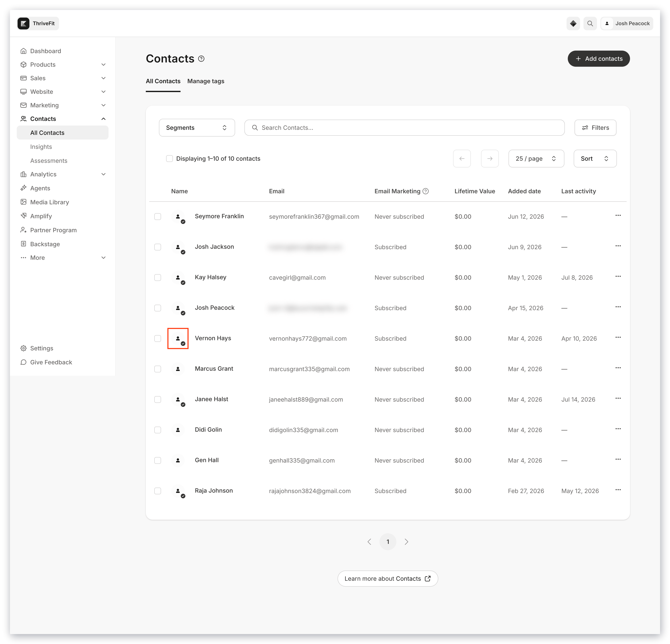Open actions menu for Vernon Hays
The width and height of the screenshot is (670, 644).
[618, 338]
